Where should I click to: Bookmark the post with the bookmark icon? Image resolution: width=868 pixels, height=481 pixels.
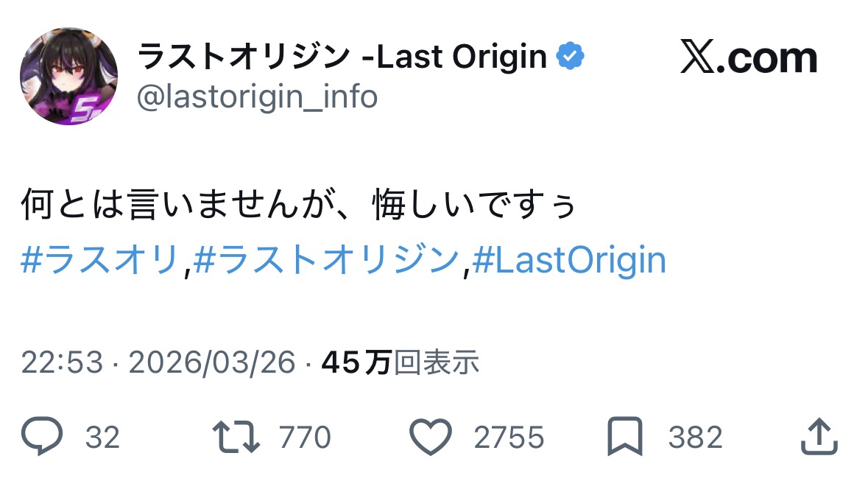click(x=625, y=438)
